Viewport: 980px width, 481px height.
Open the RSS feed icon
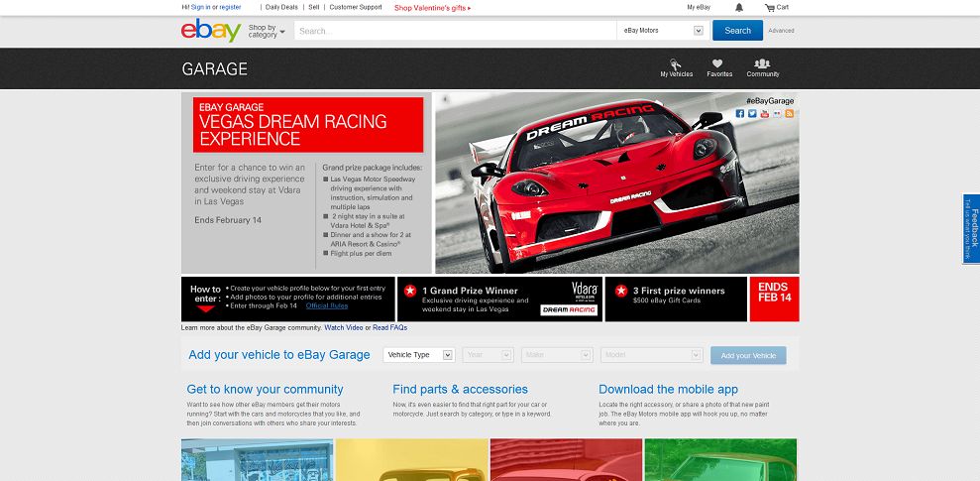pos(790,113)
